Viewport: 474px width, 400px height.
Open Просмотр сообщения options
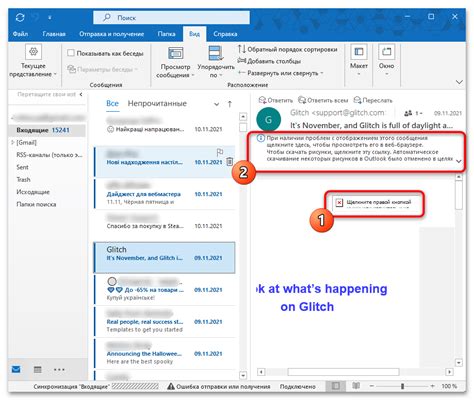(x=175, y=62)
